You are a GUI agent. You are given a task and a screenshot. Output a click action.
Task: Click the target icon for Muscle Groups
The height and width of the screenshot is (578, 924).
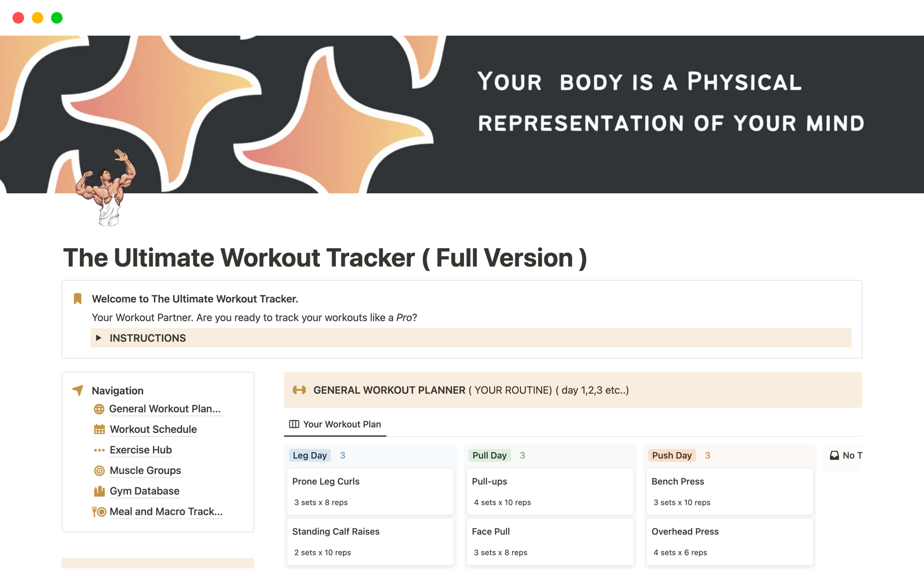tap(99, 471)
